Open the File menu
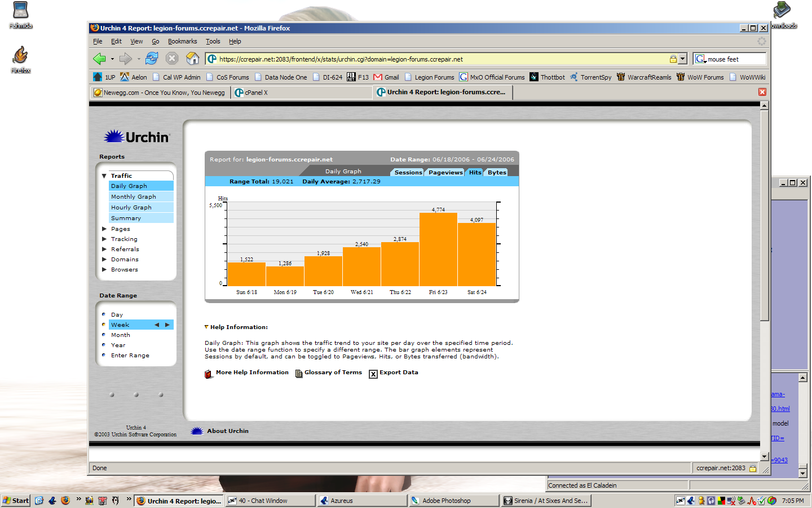 [x=98, y=41]
